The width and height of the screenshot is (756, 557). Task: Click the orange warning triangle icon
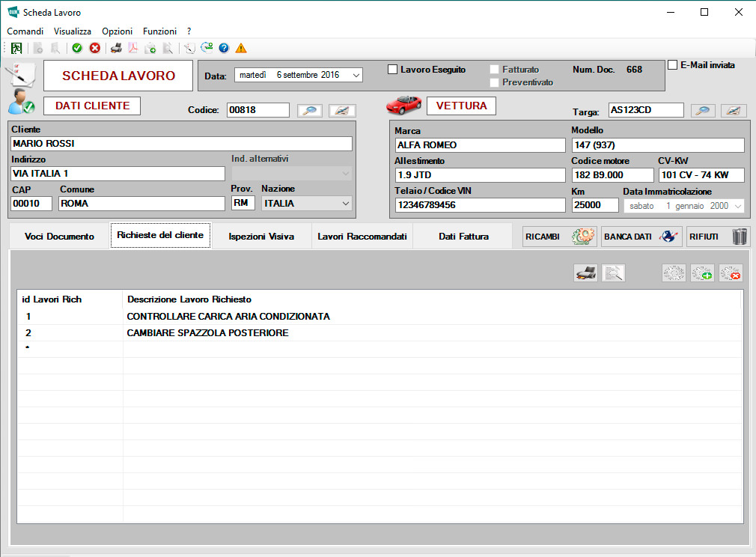tap(241, 48)
